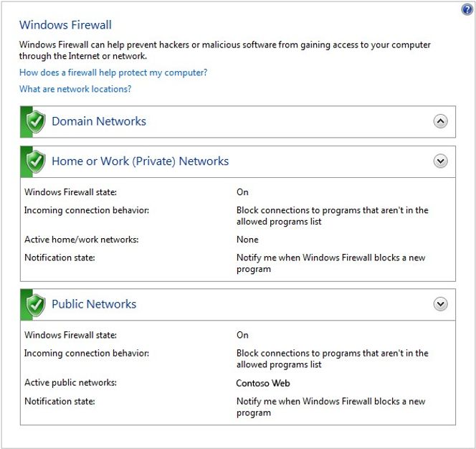Image resolution: width=476 pixels, height=449 pixels.
Task: Collapse the Public Networks section chevron
Action: tap(441, 305)
